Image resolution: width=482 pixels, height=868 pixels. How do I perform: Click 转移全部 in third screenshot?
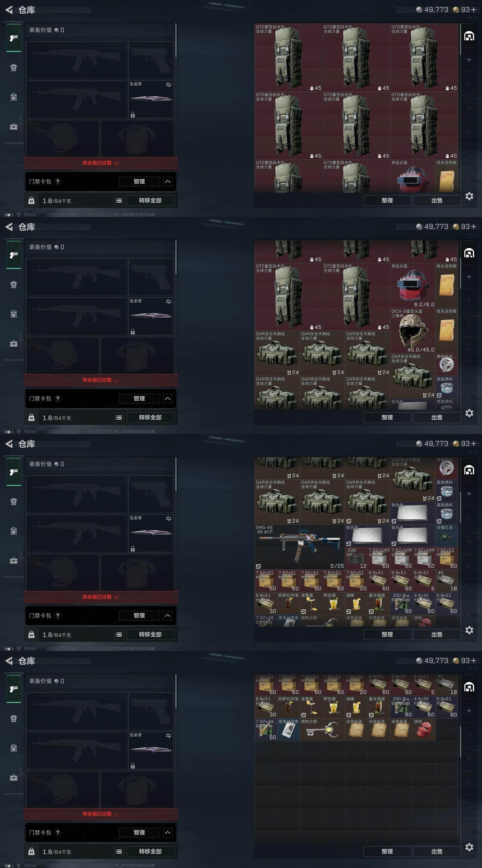(x=150, y=634)
